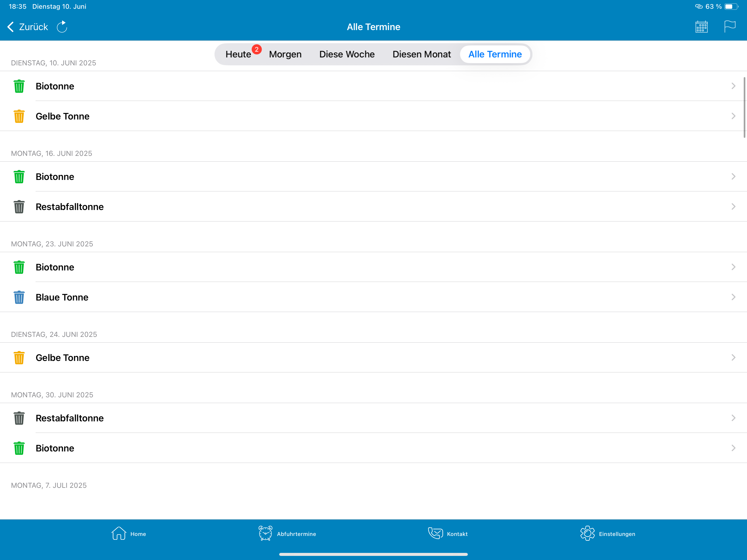The image size is (747, 560).
Task: Open the Home tab label
Action: [138, 534]
